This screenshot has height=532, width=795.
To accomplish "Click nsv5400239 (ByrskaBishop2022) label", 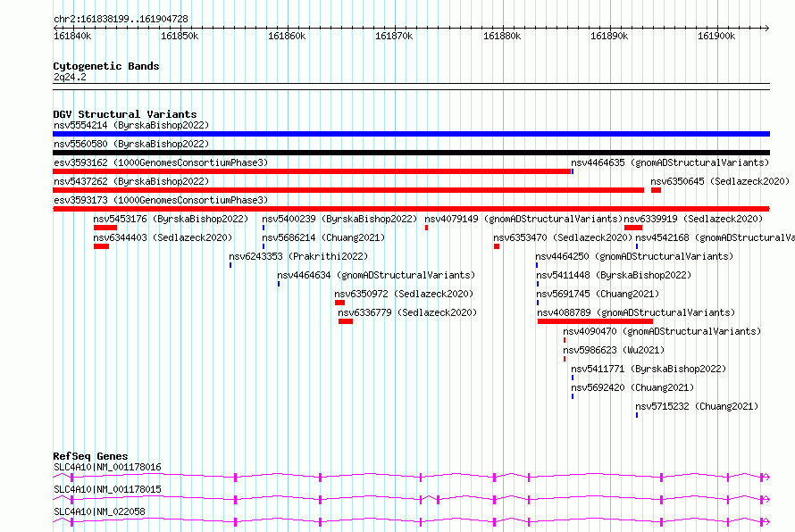I will [x=339, y=219].
